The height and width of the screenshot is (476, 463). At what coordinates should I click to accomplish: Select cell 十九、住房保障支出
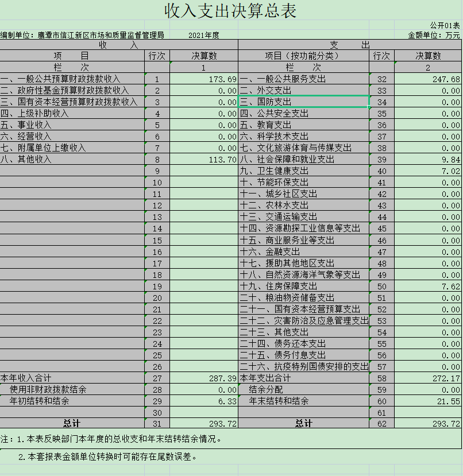[303, 287]
